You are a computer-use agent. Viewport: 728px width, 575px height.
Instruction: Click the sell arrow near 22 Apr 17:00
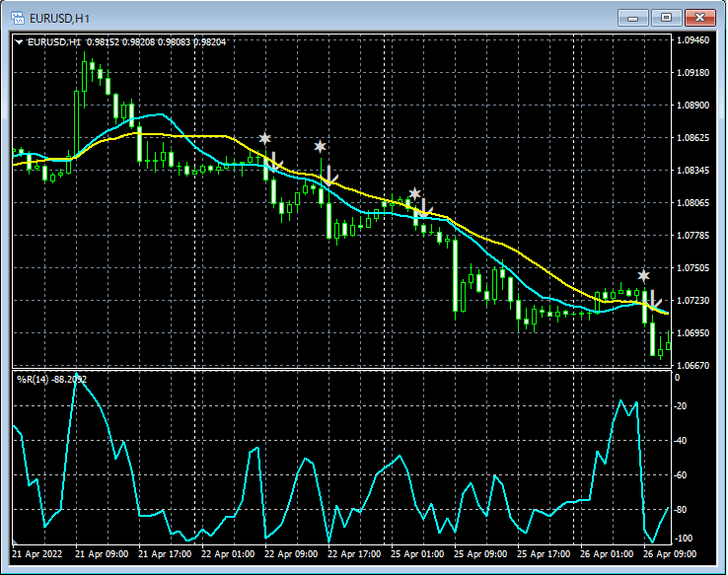tap(330, 176)
